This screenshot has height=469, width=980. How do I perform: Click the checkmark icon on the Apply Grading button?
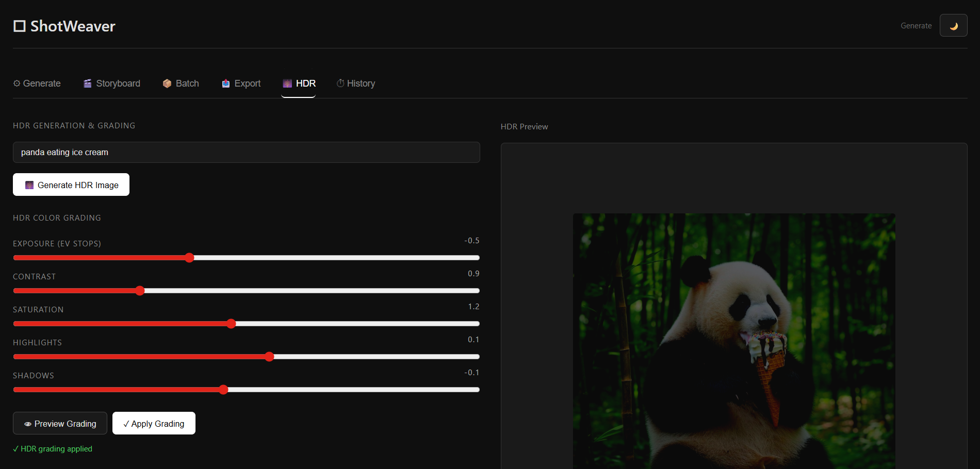pos(126,424)
